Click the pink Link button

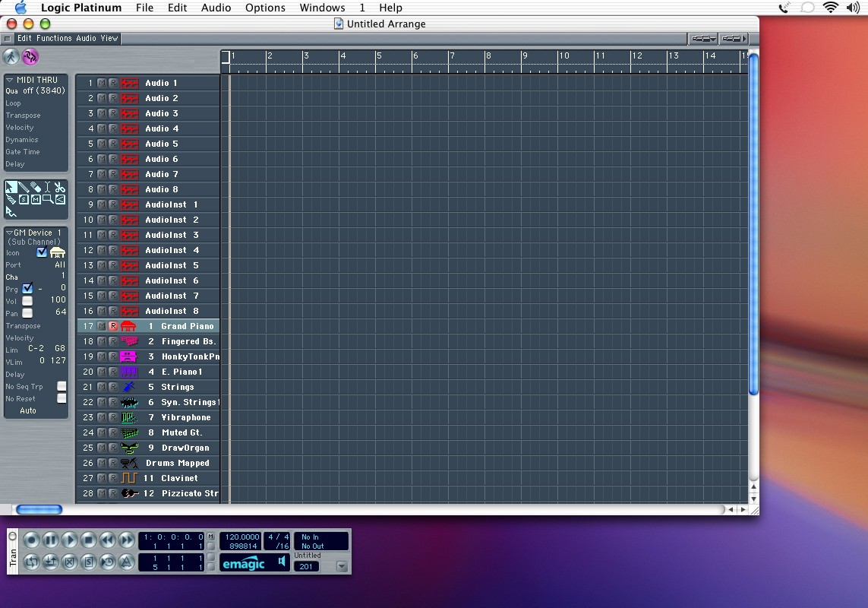coord(30,57)
